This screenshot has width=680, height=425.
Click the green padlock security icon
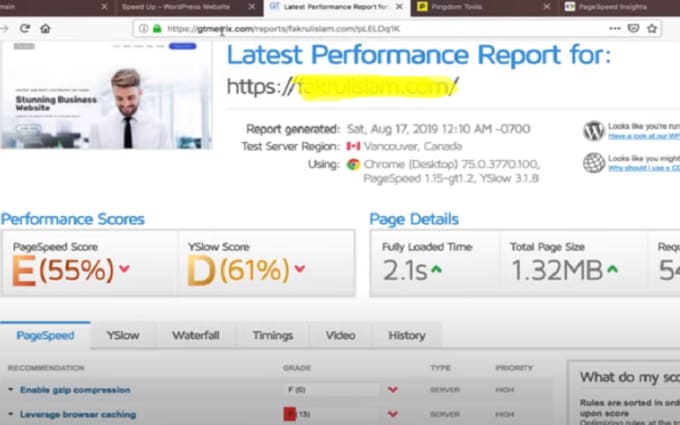tap(157, 29)
